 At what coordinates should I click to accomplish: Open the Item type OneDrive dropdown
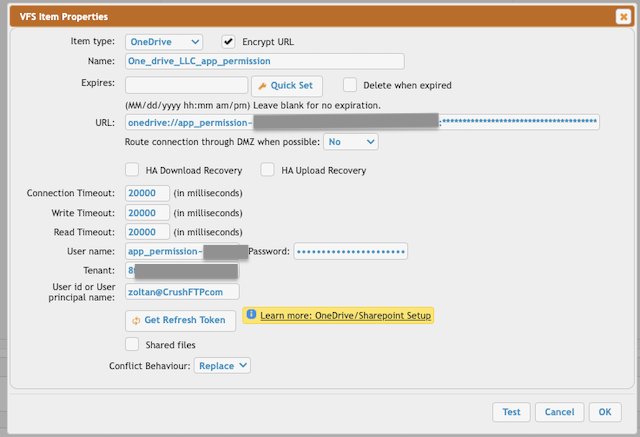(164, 42)
